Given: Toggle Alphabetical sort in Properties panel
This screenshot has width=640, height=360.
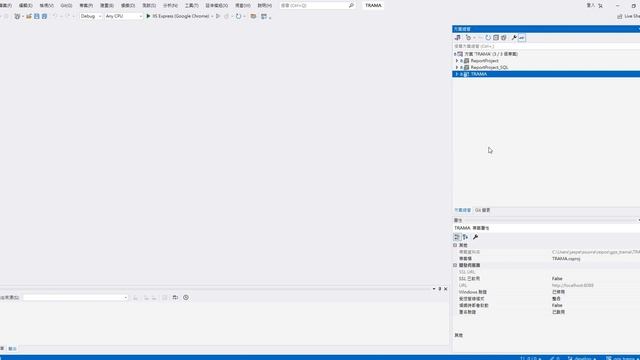Looking at the screenshot, I should 465,237.
